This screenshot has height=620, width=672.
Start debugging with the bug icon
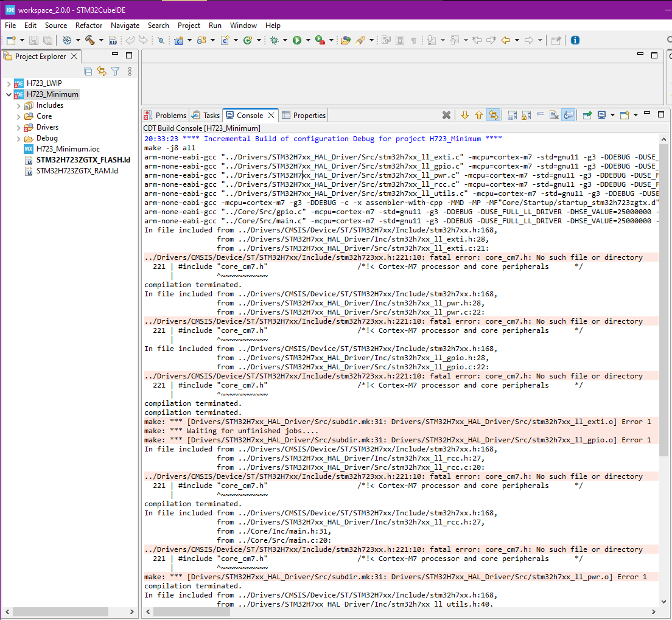(x=275, y=40)
